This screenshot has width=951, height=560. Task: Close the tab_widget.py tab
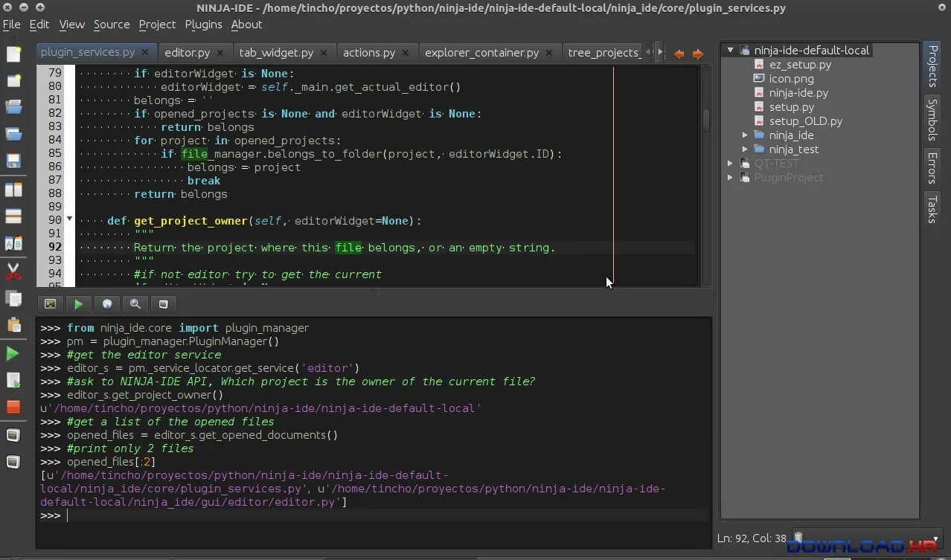click(x=325, y=53)
